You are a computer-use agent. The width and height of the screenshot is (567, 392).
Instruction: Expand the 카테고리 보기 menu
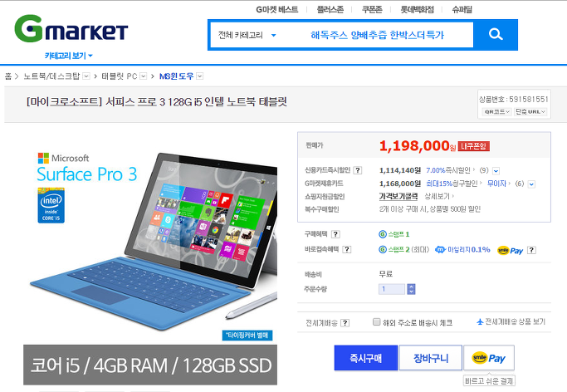click(x=68, y=56)
